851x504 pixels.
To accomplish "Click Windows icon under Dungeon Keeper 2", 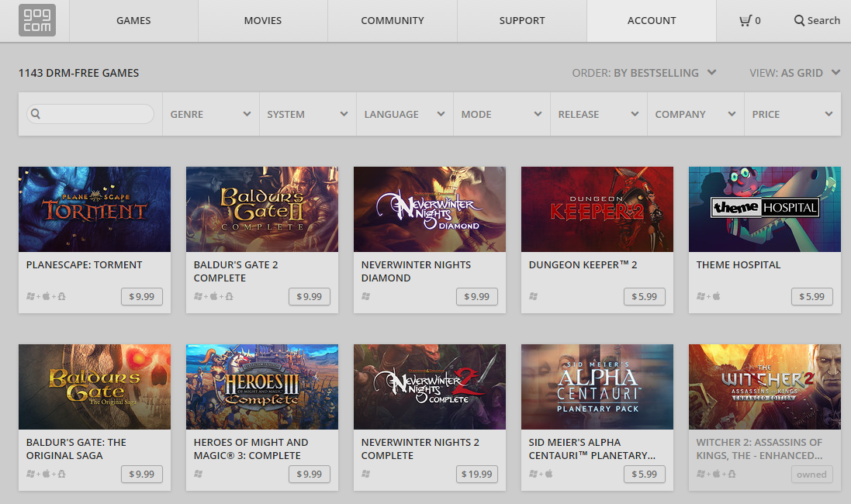I will tap(534, 296).
